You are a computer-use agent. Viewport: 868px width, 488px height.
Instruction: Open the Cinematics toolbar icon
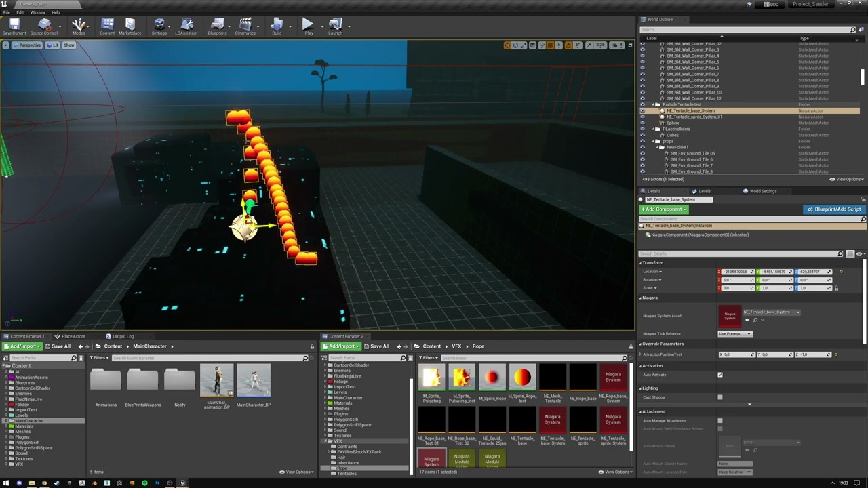point(245,26)
